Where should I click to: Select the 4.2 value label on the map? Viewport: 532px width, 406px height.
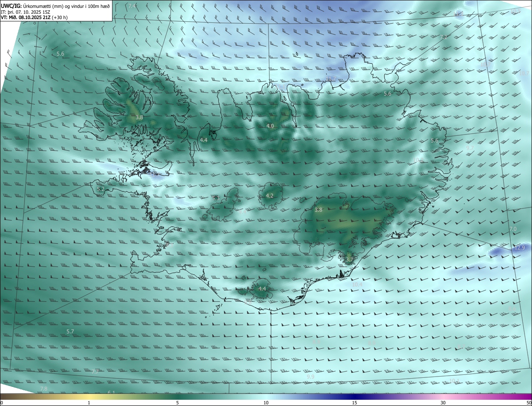[x=270, y=196]
